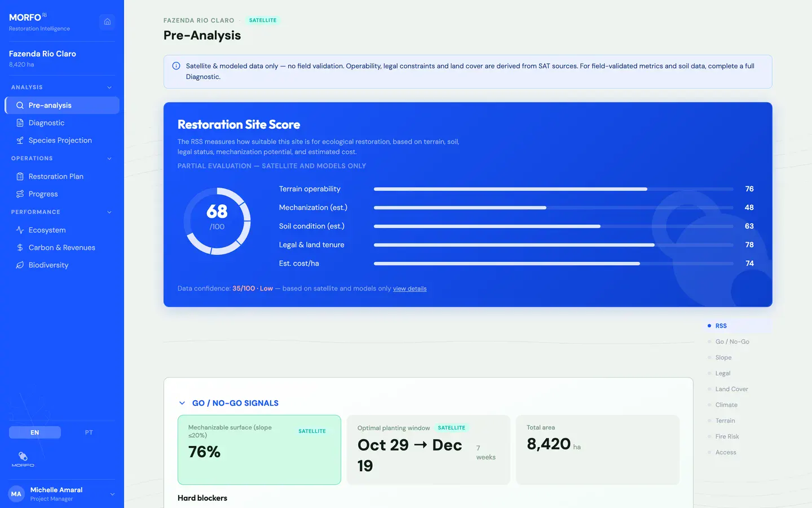Jump to Land Cover section in page nav

pyautogui.click(x=731, y=389)
